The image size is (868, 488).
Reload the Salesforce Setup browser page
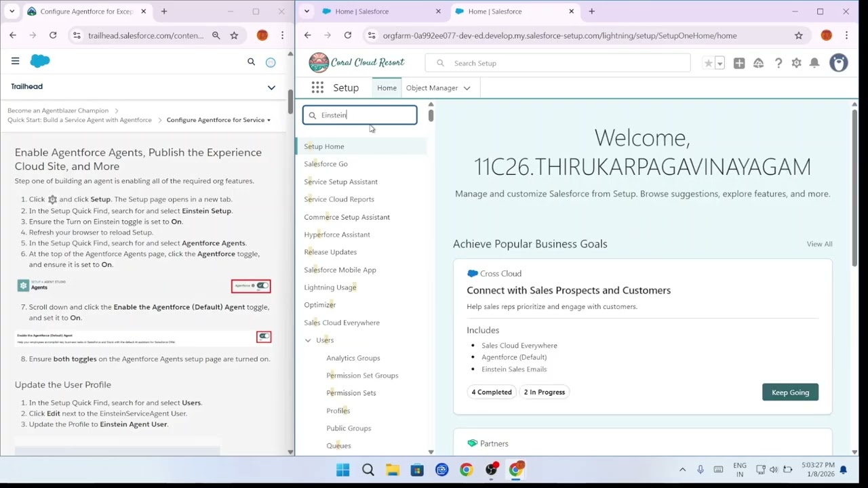point(348,35)
